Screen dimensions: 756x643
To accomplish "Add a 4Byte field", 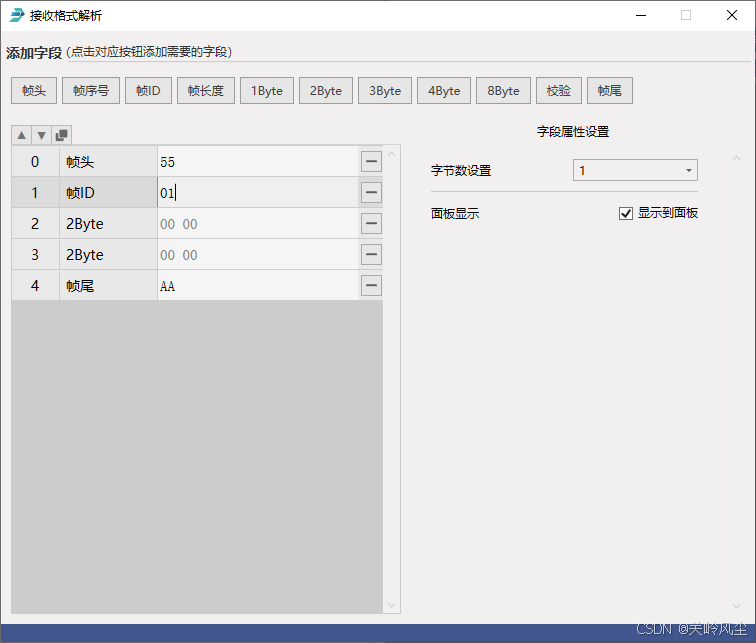I will (444, 91).
